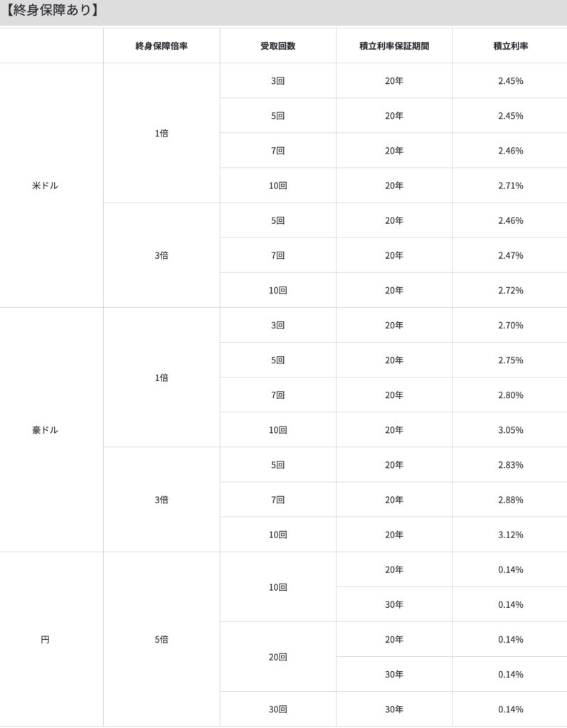Select the 円 currency cell
This screenshot has width=567, height=728.
tap(46, 639)
